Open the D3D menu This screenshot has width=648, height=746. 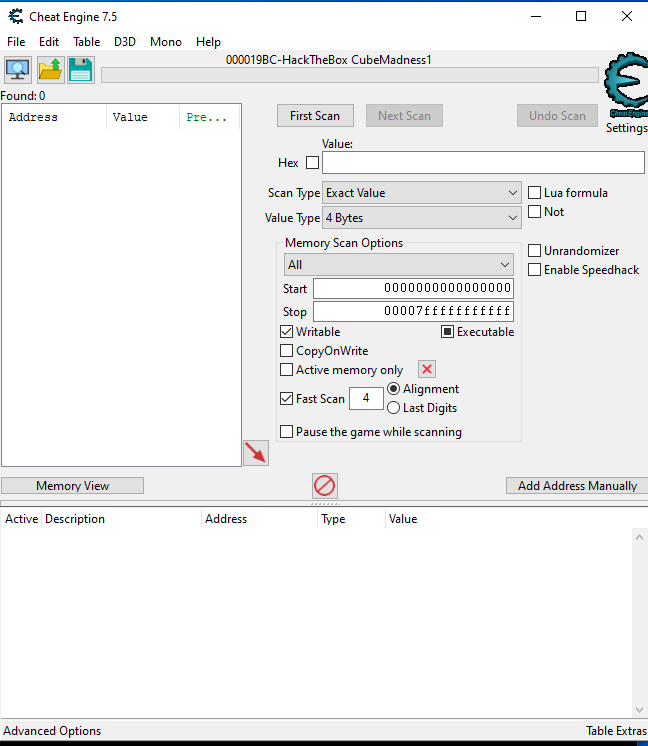click(x=125, y=42)
